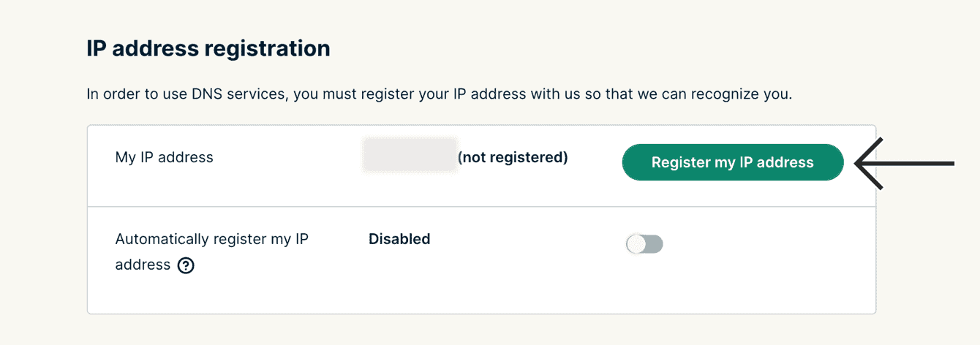Screen dimensions: 980x345
Task: Click the arrowhead tip next to the green button
Action: 859,163
